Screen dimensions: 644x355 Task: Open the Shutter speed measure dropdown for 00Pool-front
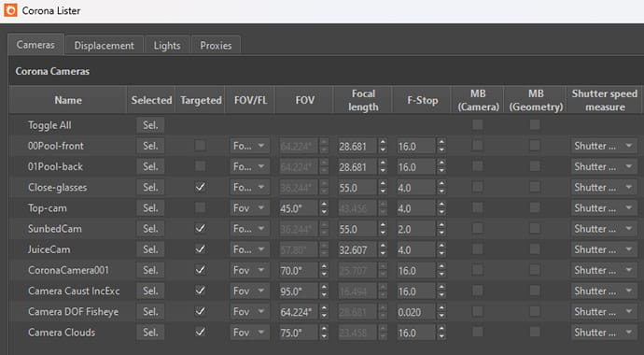[x=604, y=146]
